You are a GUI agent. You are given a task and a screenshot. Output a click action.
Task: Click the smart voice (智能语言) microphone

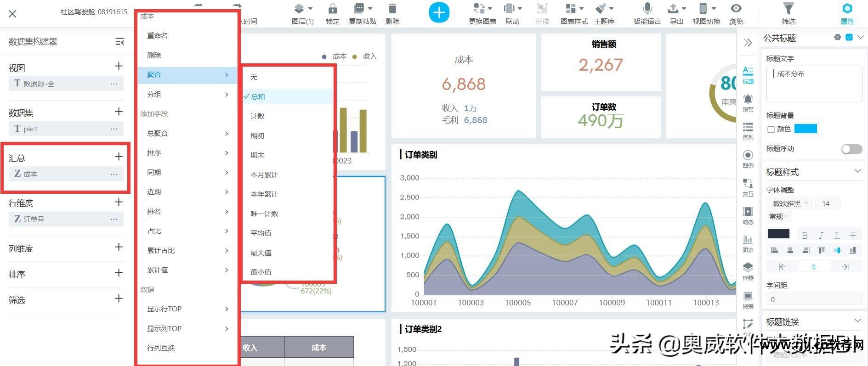(647, 9)
